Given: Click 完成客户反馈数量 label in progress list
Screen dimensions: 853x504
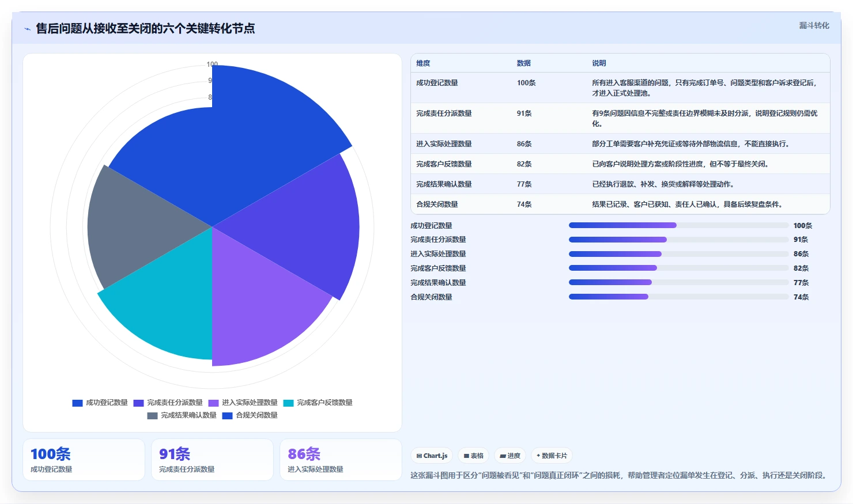Looking at the screenshot, I should pos(438,268).
